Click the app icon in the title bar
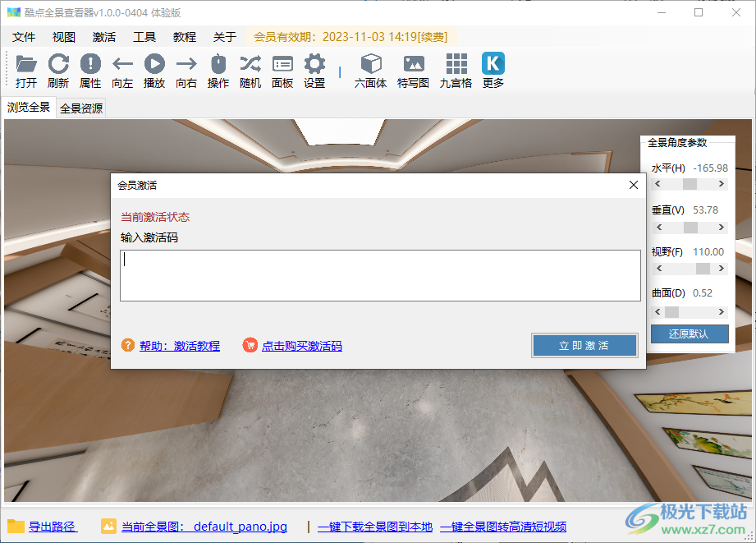The width and height of the screenshot is (756, 543). point(13,12)
